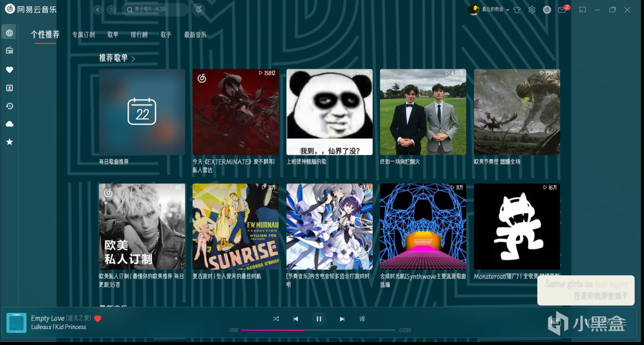Open the settings gear
The image size is (644, 345).
[532, 10]
